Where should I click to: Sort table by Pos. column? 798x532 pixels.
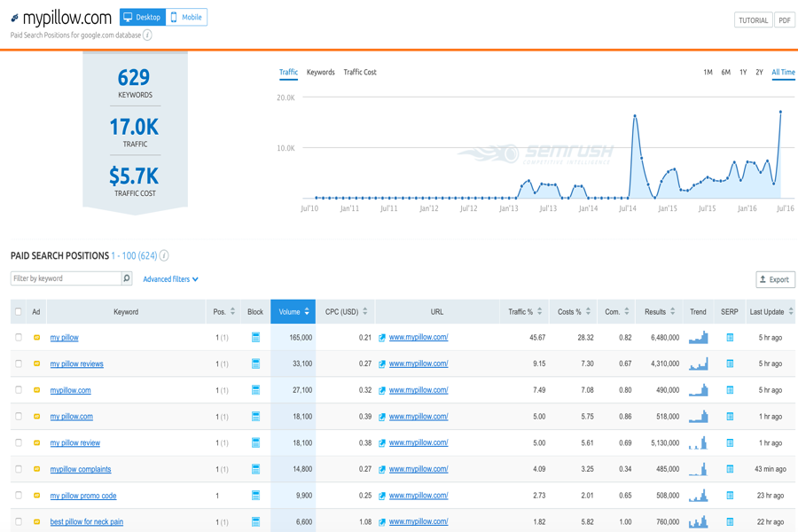click(x=224, y=311)
